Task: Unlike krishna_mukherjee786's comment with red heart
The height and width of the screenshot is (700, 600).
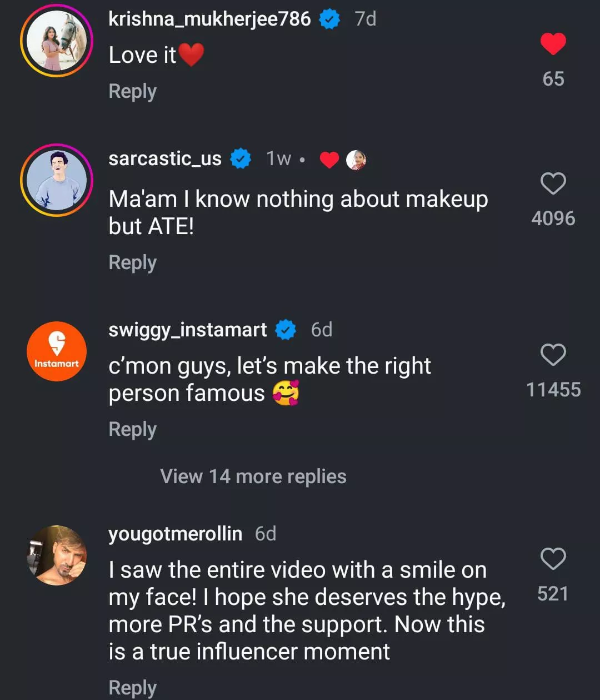Action: click(x=553, y=44)
